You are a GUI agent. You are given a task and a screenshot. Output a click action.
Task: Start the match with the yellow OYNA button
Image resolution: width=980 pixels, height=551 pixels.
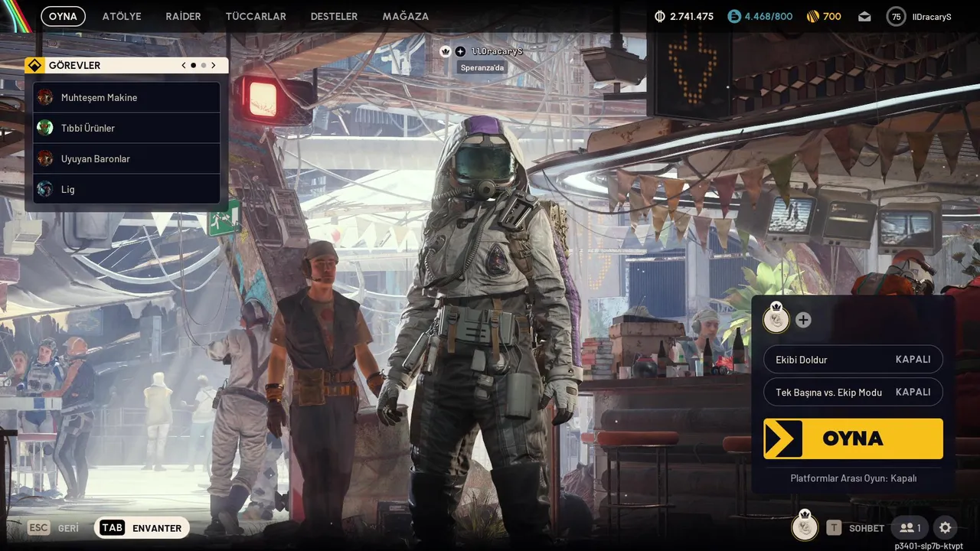point(853,439)
